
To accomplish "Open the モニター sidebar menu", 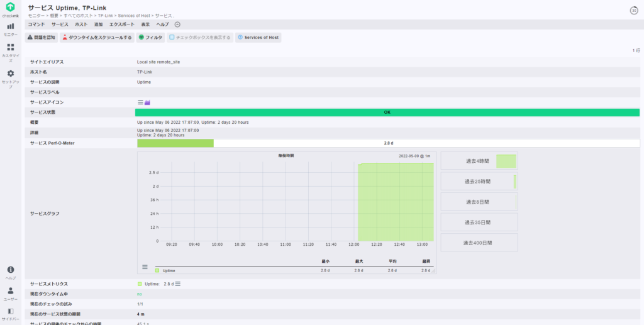I will (x=10, y=29).
